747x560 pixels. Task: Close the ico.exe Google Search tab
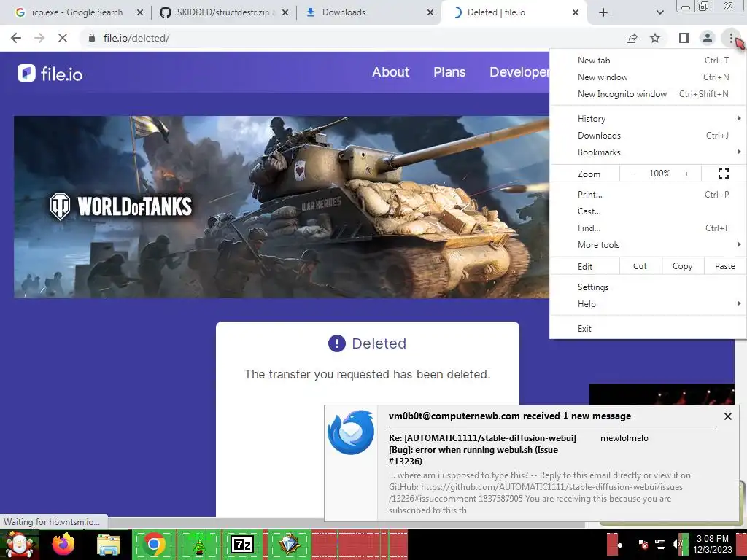pyautogui.click(x=139, y=12)
